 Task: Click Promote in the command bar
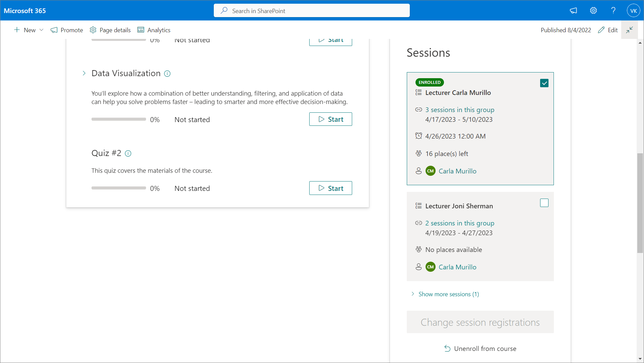point(67,30)
